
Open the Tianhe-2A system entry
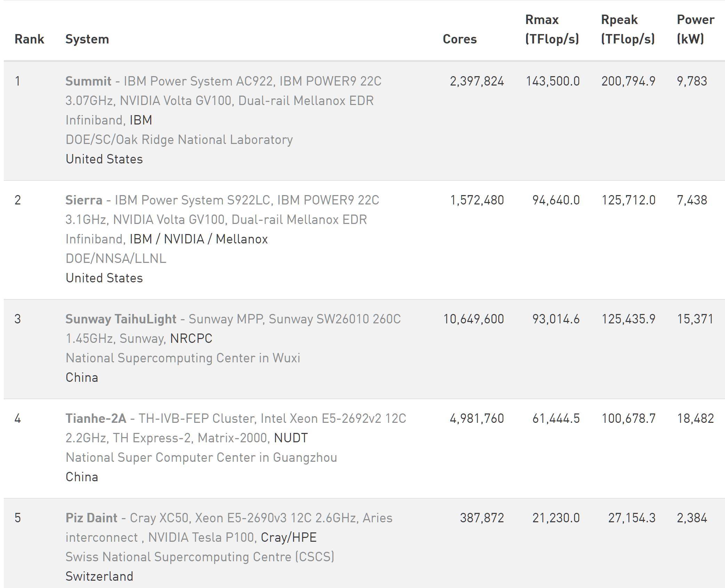click(96, 418)
